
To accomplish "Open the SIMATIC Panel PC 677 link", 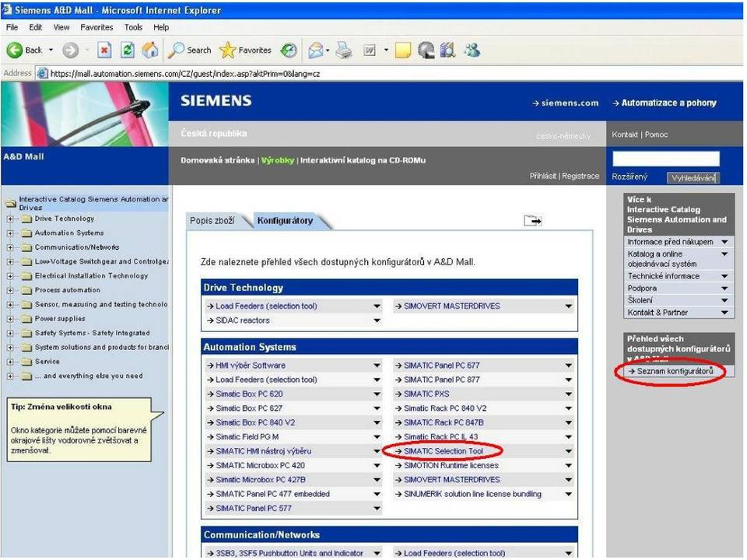I will (442, 366).
